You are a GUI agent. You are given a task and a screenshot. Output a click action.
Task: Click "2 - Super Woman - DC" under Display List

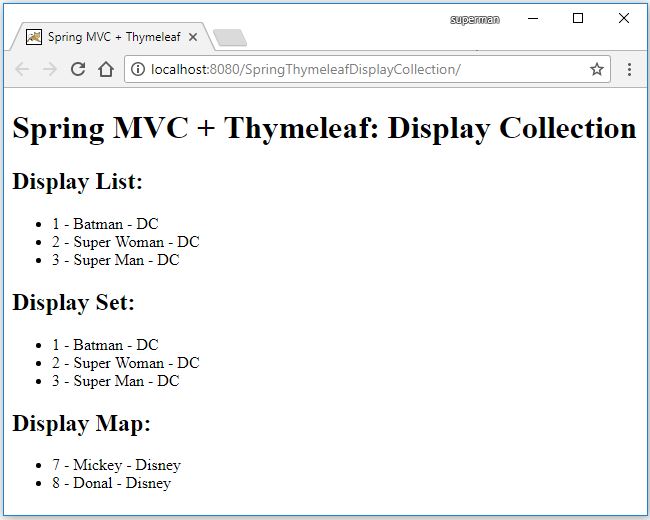(x=126, y=242)
